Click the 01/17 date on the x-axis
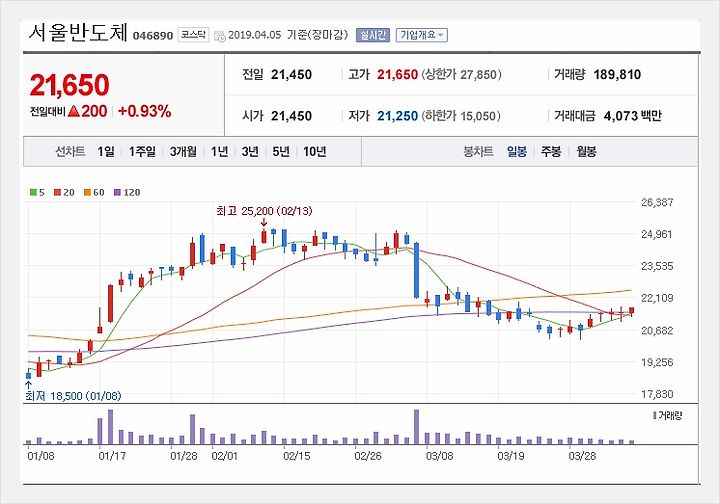The image size is (720, 504). [x=112, y=456]
